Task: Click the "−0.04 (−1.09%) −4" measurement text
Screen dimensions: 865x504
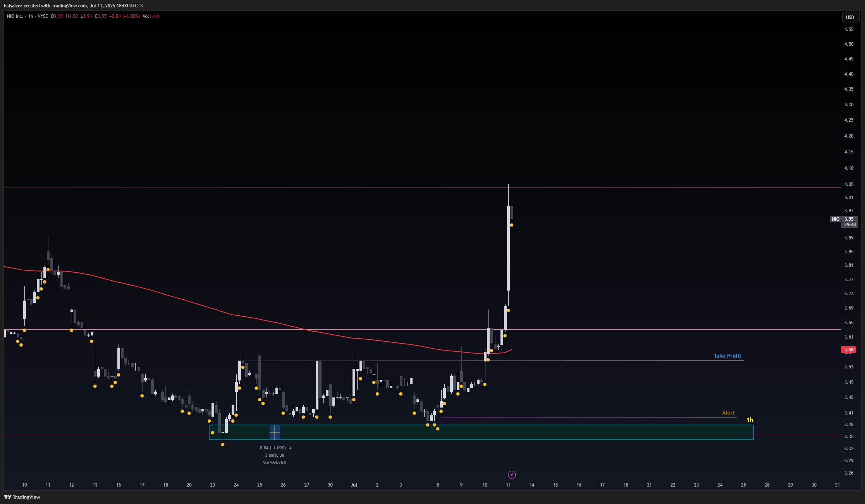Action: coord(275,448)
